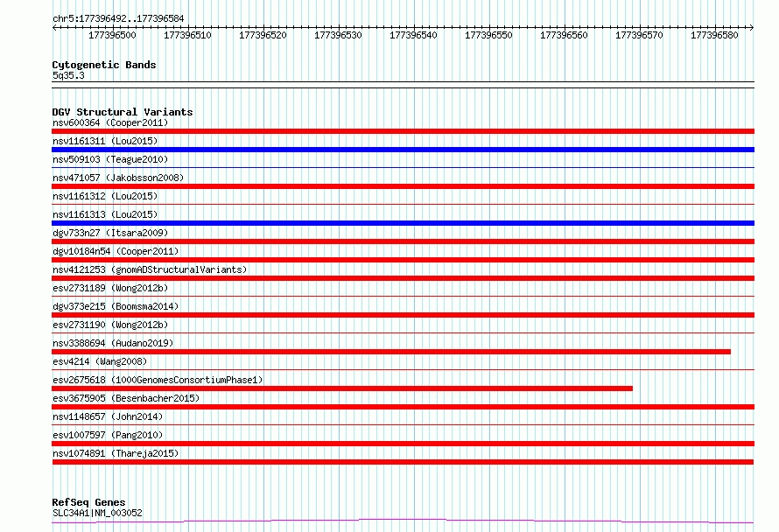Click ruler position 177396520

click(263, 35)
